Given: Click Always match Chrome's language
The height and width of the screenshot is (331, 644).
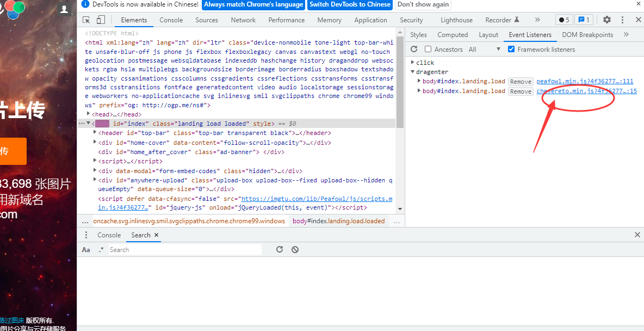Looking at the screenshot, I should coord(253,4).
